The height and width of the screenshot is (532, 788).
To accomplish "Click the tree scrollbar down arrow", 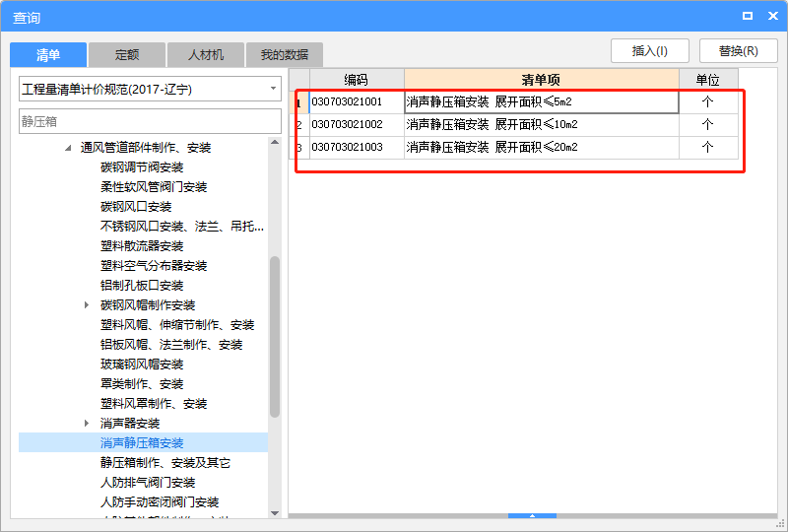I will coord(275,513).
